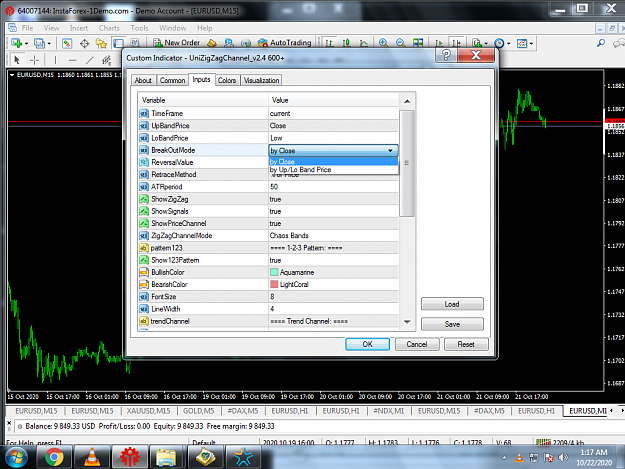The width and height of the screenshot is (625, 469).
Task: Switch to line chart icon
Action: tap(364, 43)
